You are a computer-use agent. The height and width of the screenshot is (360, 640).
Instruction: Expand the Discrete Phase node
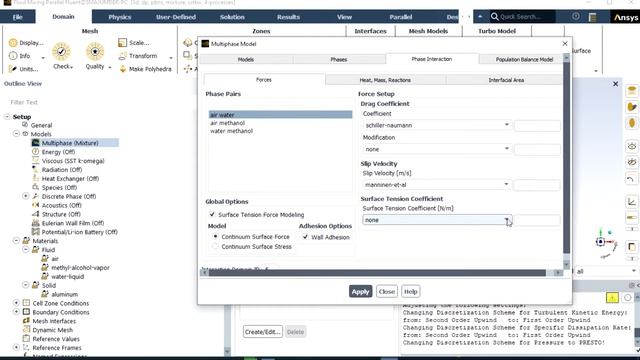click(25, 196)
